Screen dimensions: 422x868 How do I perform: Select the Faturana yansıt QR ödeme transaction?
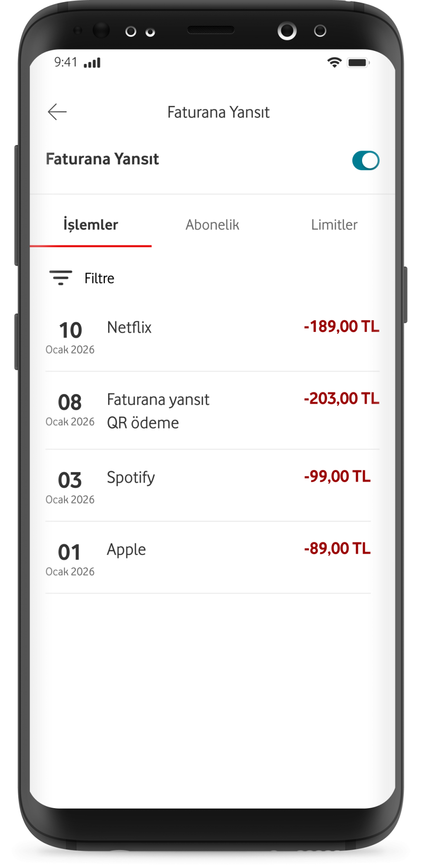click(158, 411)
